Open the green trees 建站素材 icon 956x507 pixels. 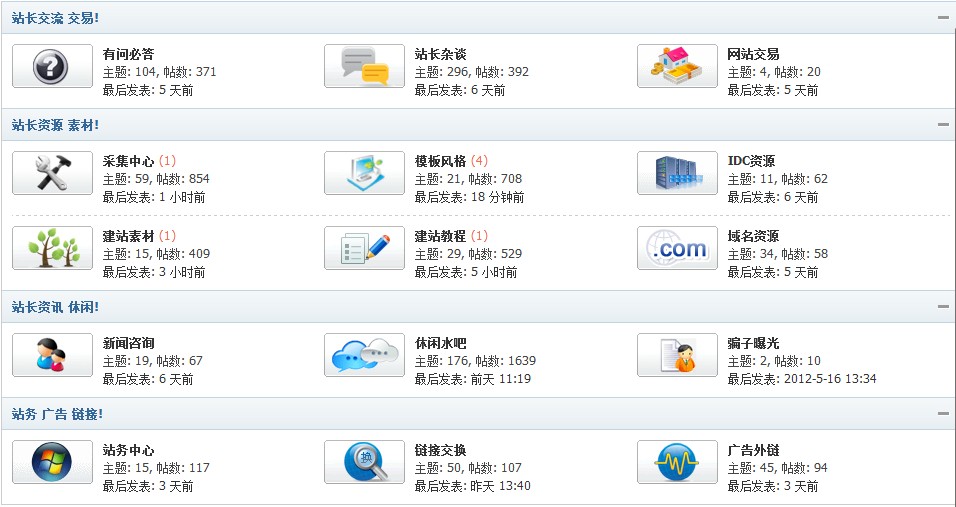pos(52,249)
